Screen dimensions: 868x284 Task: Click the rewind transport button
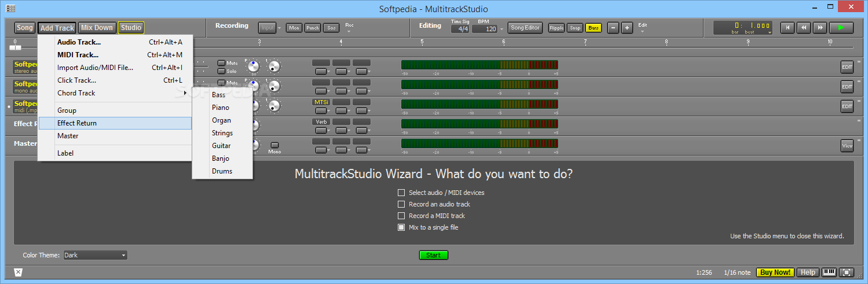coord(803,27)
